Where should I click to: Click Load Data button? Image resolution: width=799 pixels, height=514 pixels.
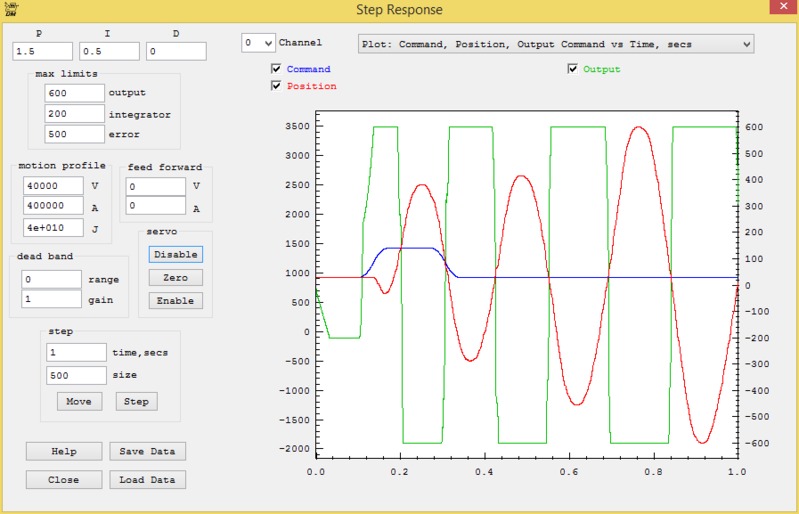pyautogui.click(x=147, y=480)
